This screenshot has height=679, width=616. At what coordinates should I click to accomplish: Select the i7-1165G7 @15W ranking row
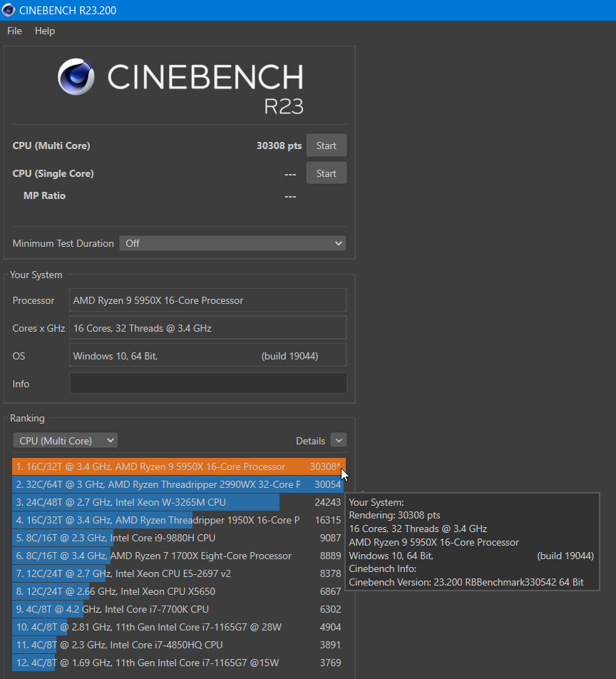179,663
